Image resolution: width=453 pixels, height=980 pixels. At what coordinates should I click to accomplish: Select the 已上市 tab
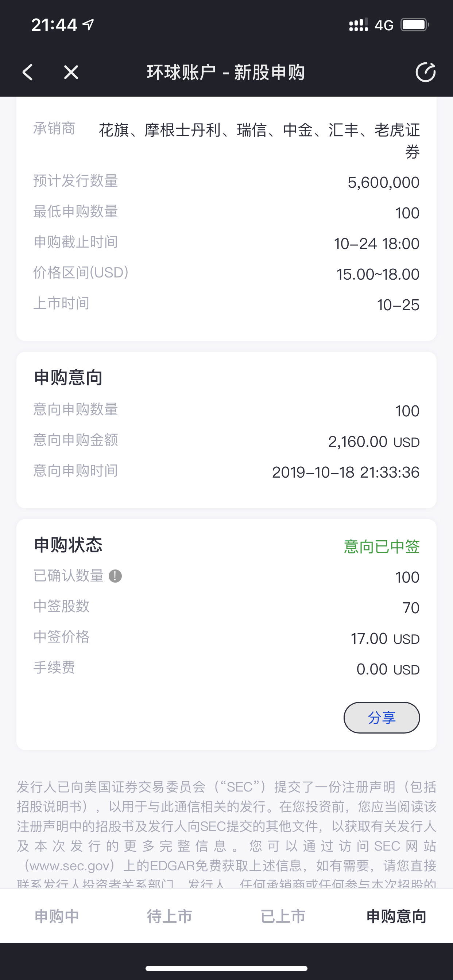283,916
